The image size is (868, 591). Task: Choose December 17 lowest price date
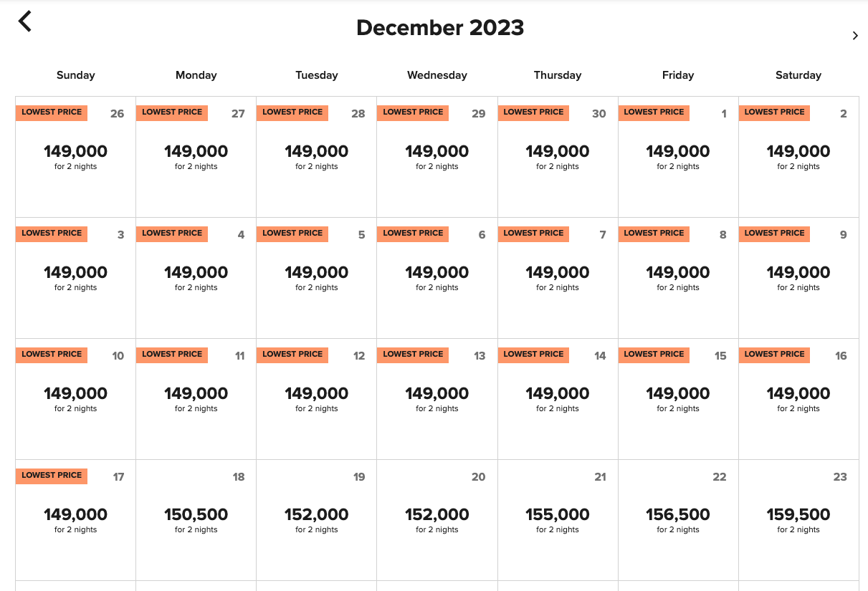[x=75, y=520]
